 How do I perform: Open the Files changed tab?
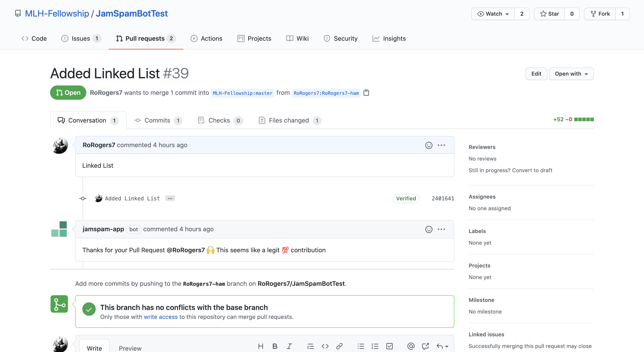(289, 121)
